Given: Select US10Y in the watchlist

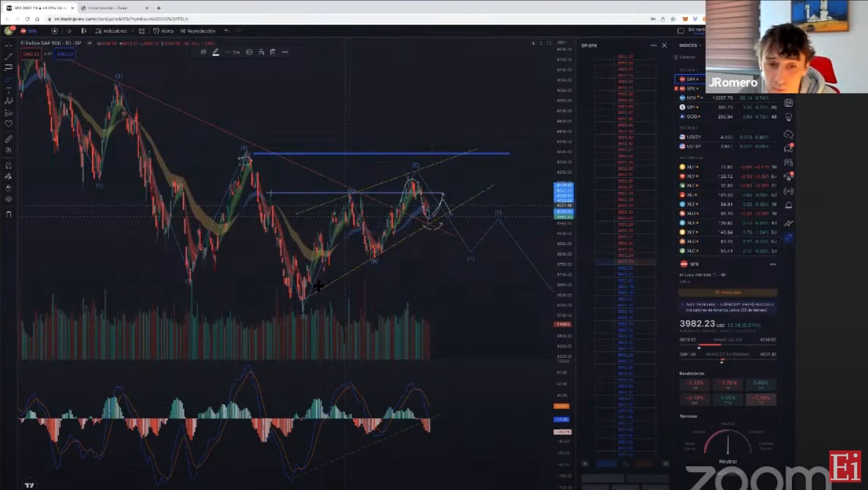Looking at the screenshot, I should [727, 147].
